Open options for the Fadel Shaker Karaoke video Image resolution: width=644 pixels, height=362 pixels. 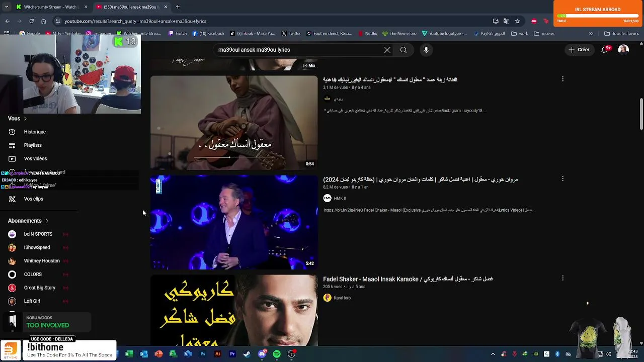pyautogui.click(x=562, y=278)
